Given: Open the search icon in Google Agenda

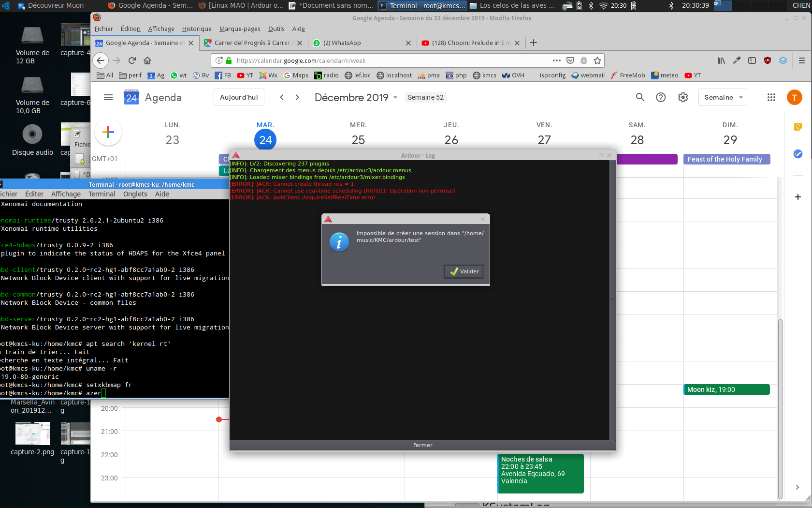Looking at the screenshot, I should click(640, 97).
